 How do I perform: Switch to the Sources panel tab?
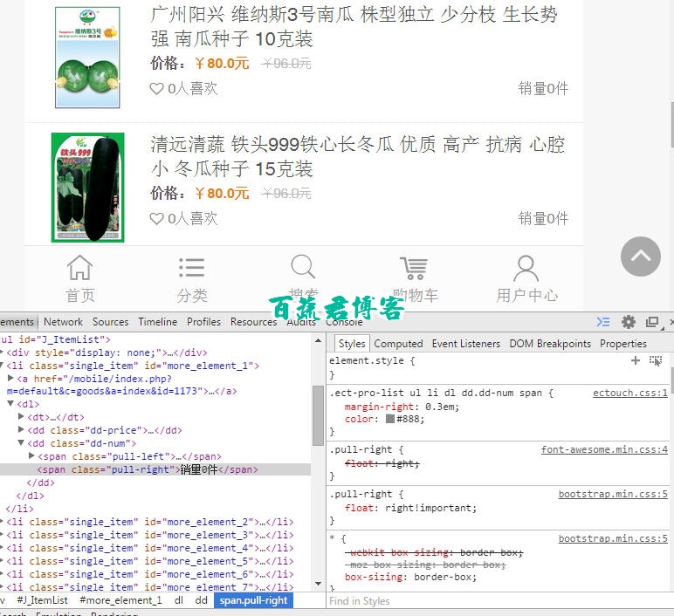tap(111, 322)
